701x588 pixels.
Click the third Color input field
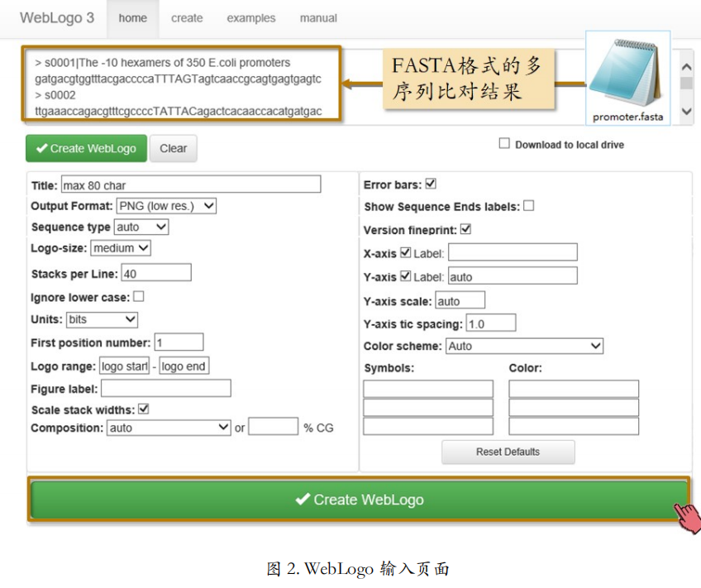pos(574,427)
